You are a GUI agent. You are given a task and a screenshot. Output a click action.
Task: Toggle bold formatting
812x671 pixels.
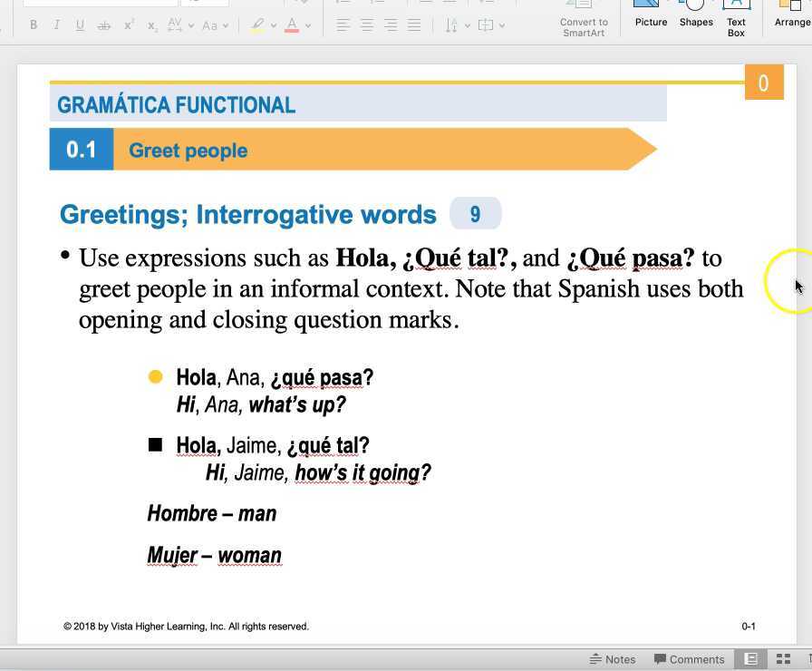34,25
